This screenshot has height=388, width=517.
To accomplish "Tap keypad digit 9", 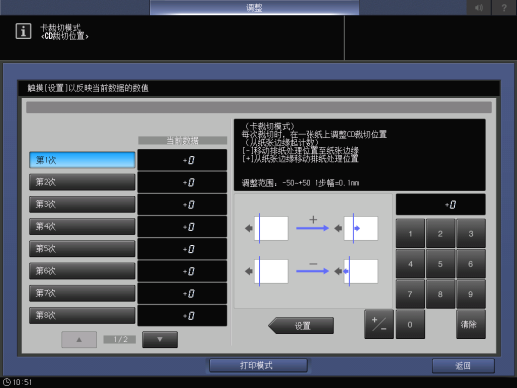I will (x=471, y=294).
